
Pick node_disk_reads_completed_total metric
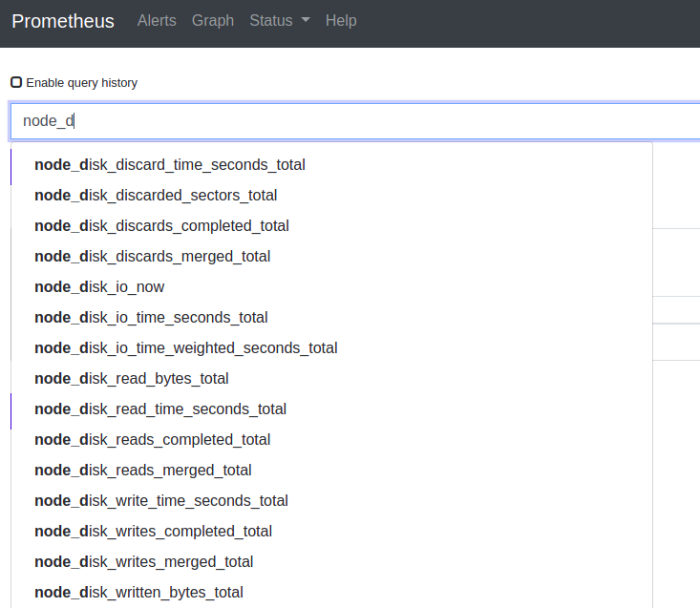click(x=152, y=440)
